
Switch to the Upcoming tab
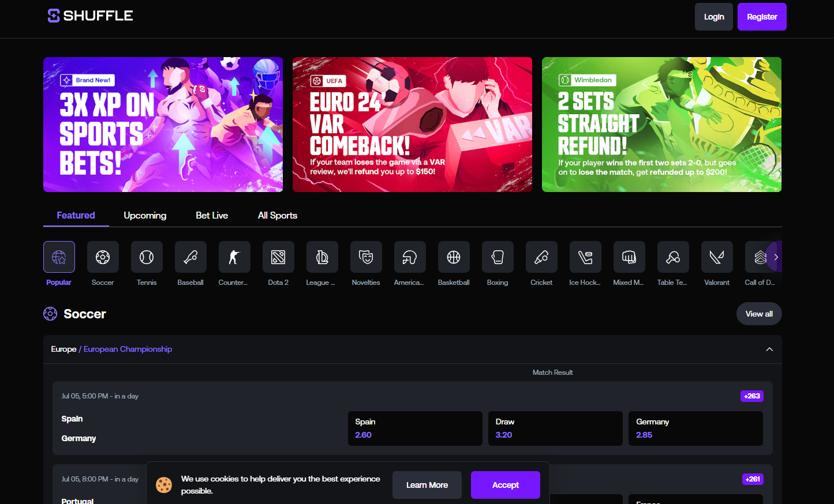tap(145, 215)
